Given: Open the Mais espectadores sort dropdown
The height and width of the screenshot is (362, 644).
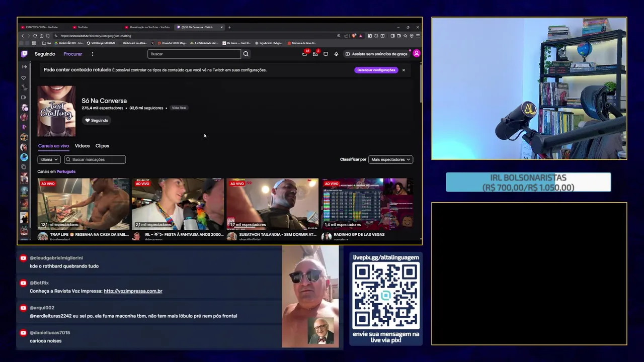Looking at the screenshot, I should tap(391, 159).
